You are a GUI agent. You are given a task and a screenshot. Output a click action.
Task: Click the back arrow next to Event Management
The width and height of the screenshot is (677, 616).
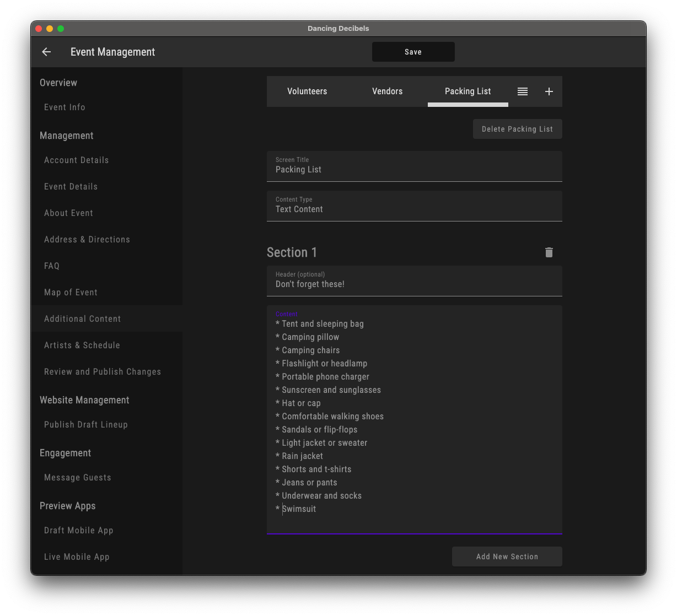pos(46,52)
